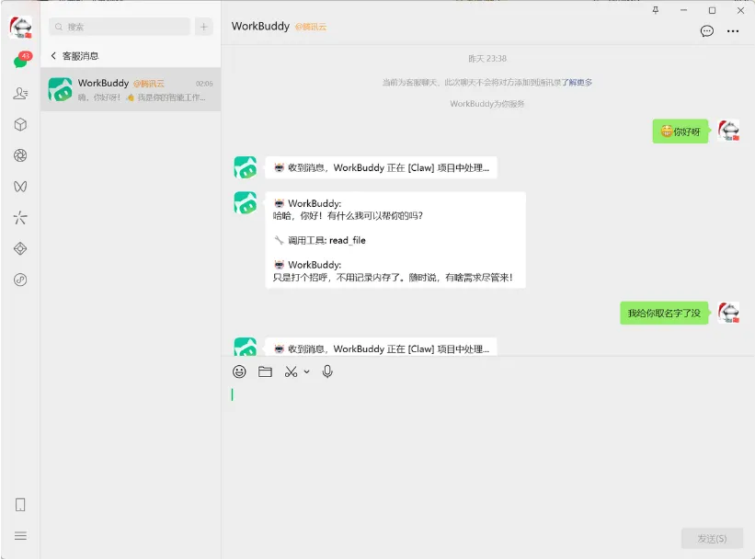The width and height of the screenshot is (755, 560).
Task: Click in the message input area
Action: click(x=487, y=452)
